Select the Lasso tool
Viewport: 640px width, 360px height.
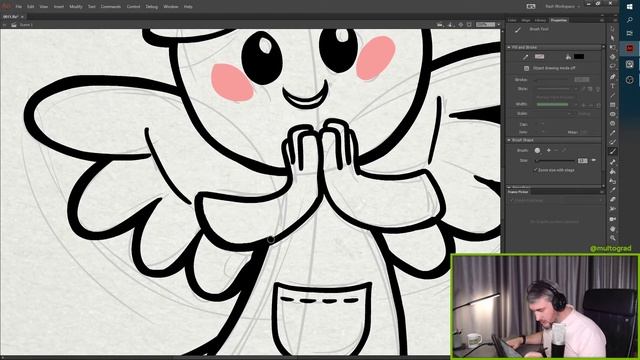tap(613, 66)
